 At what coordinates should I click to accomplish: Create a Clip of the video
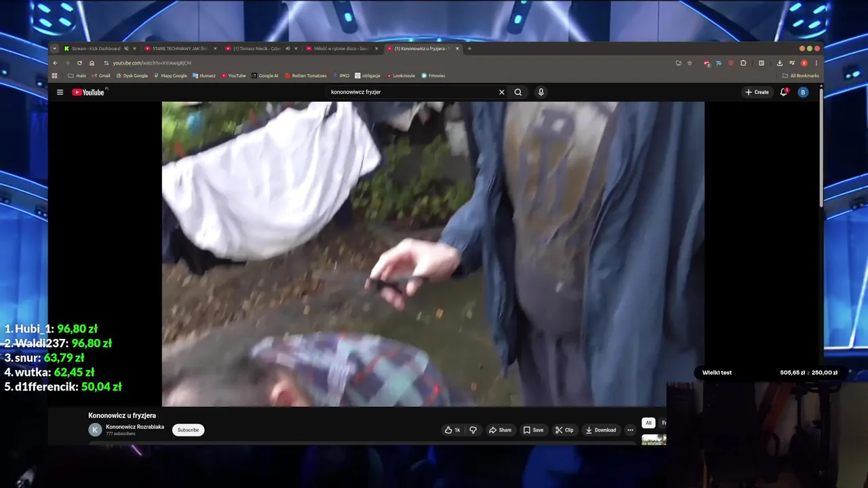click(564, 430)
